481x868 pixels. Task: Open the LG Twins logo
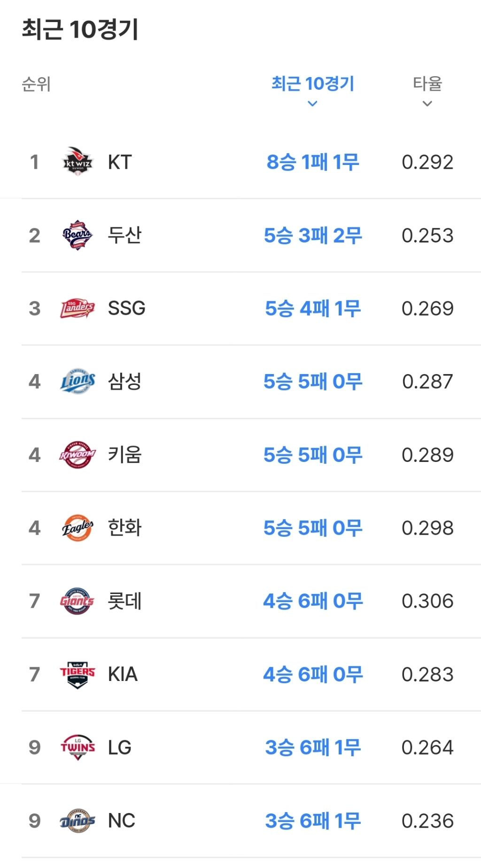click(78, 747)
